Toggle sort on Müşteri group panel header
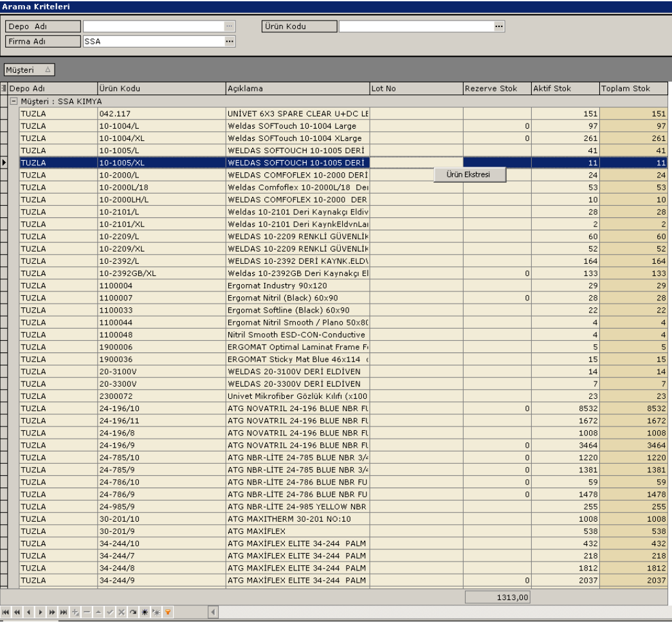Image resolution: width=672 pixels, height=622 pixels. (29, 69)
